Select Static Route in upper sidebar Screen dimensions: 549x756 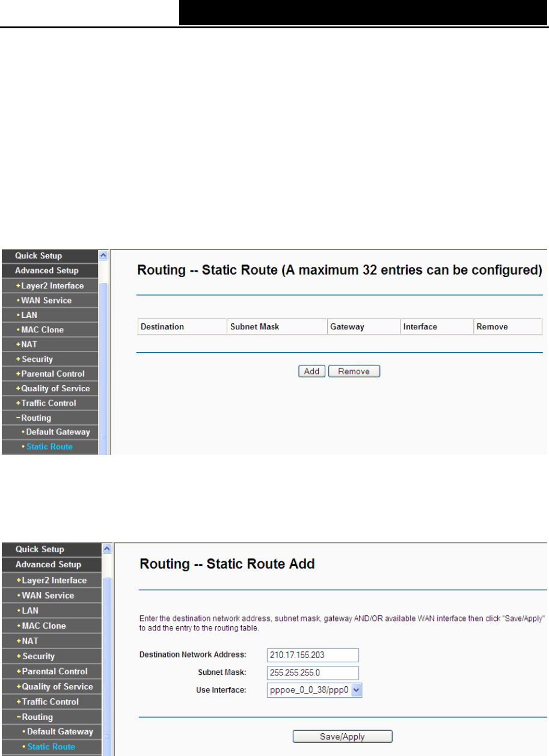(x=49, y=447)
